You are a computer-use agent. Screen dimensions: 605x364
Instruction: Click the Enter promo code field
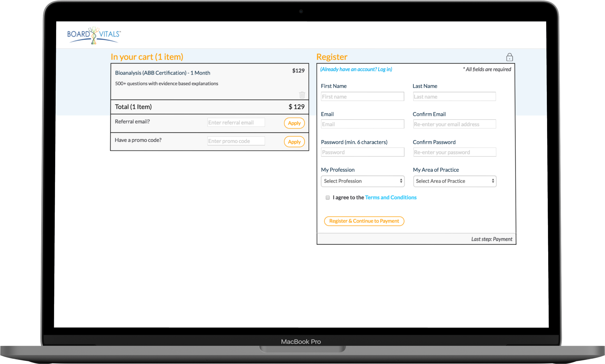236,141
